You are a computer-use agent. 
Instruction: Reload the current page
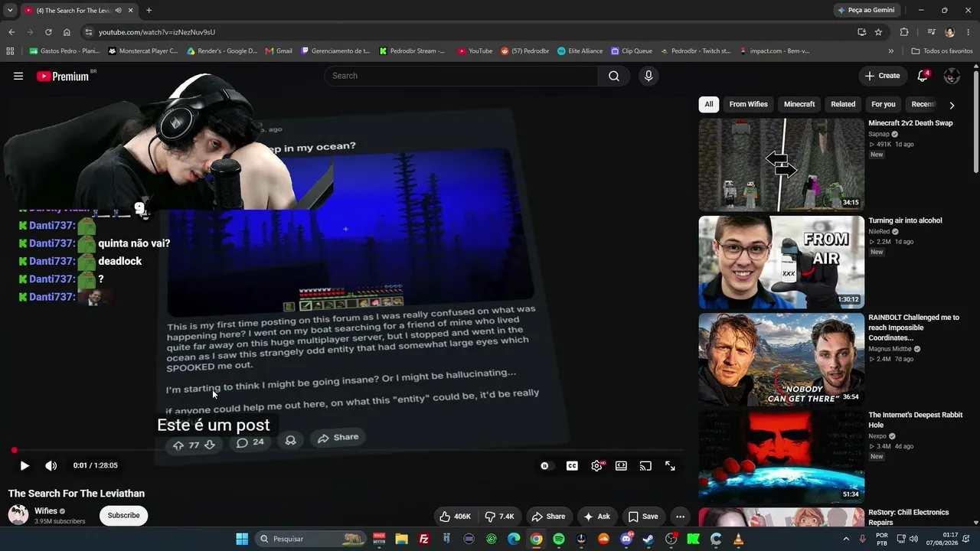(48, 32)
